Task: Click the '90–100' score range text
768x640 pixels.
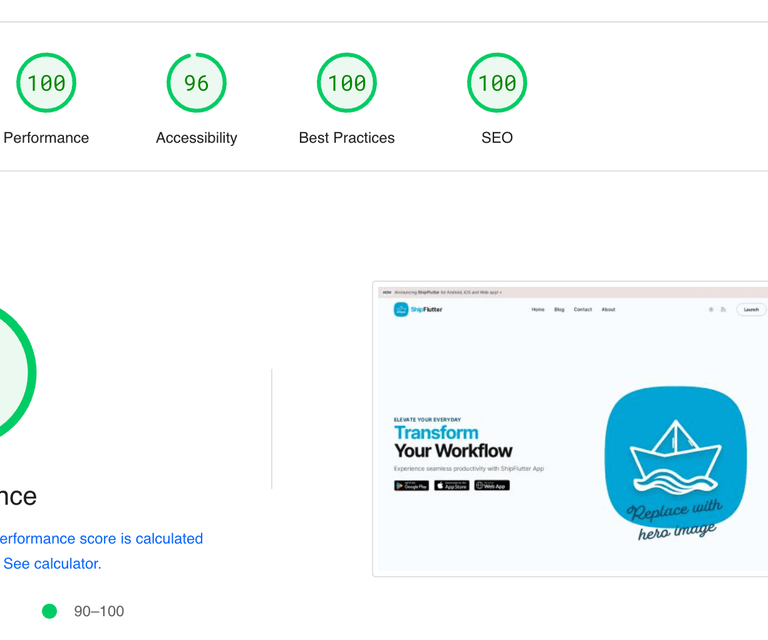Action: pos(99,611)
